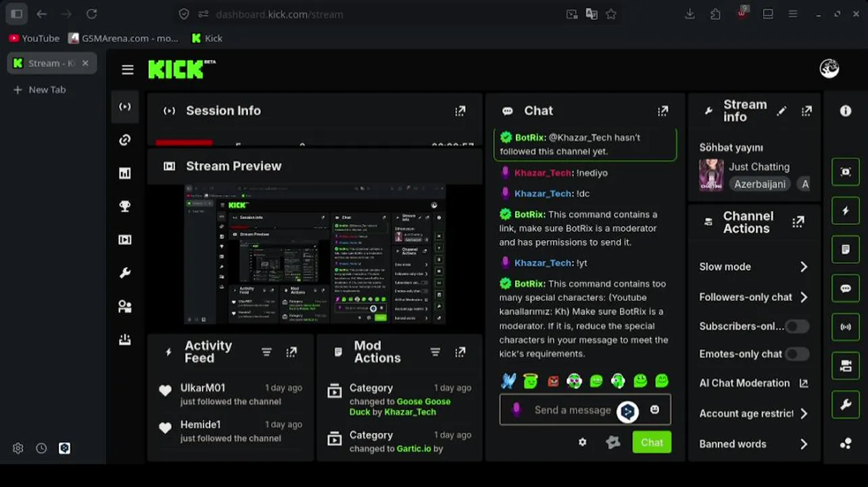Open a New Tab in sidebar
Viewport: 868px width, 487px height.
click(40, 89)
